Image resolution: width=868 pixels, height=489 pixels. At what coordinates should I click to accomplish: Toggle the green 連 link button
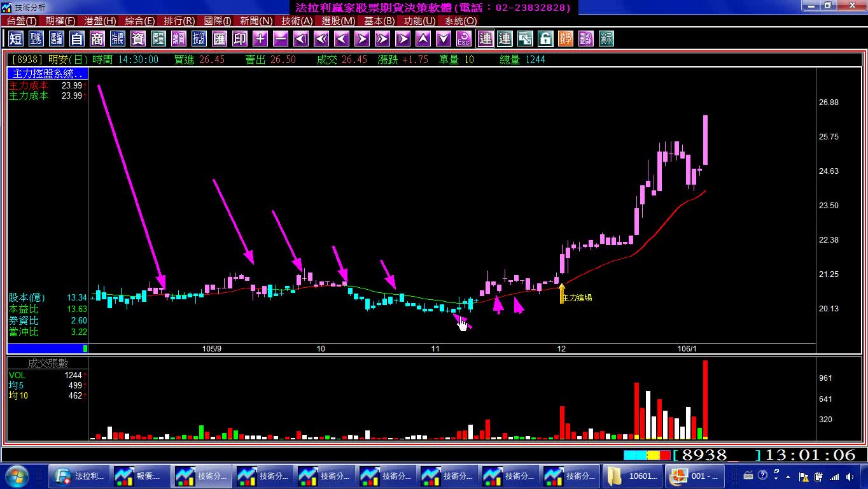click(x=505, y=39)
